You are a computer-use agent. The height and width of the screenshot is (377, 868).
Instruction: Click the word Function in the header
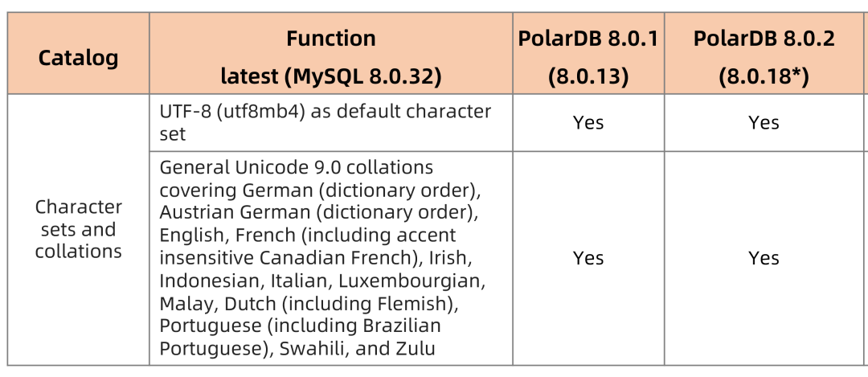point(330,39)
